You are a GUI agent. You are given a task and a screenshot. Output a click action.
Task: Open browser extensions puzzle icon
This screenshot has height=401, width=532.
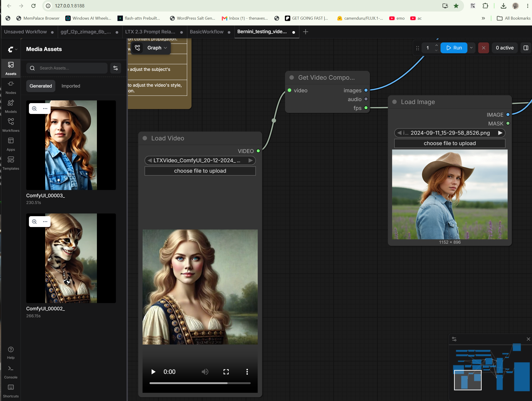pos(485,6)
